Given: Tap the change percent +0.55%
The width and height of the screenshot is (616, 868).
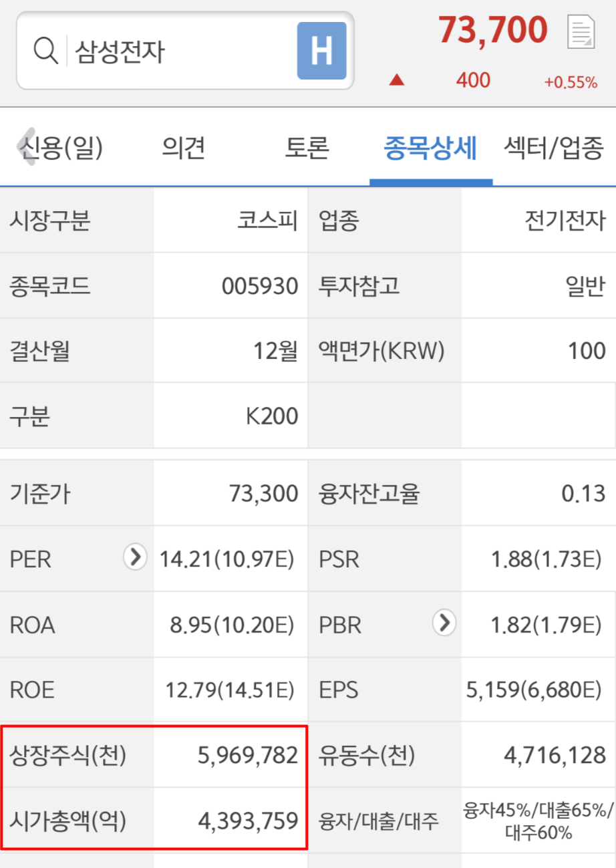Looking at the screenshot, I should coord(571,82).
